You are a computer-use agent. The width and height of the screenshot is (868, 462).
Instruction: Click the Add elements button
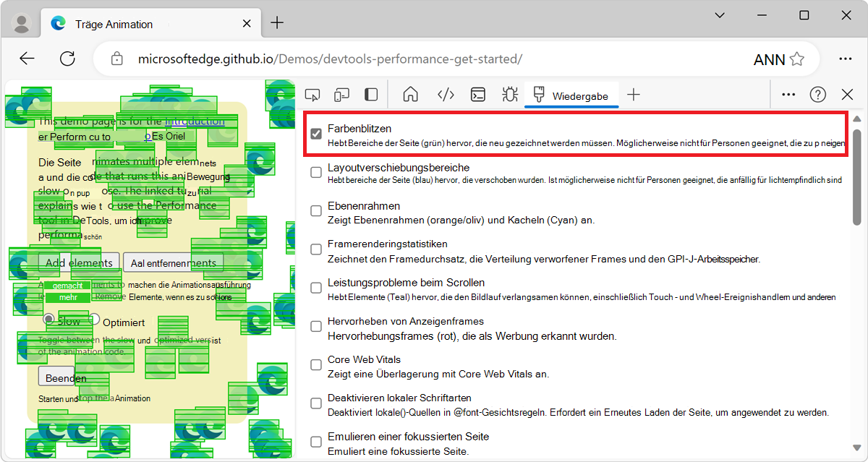[x=79, y=263]
